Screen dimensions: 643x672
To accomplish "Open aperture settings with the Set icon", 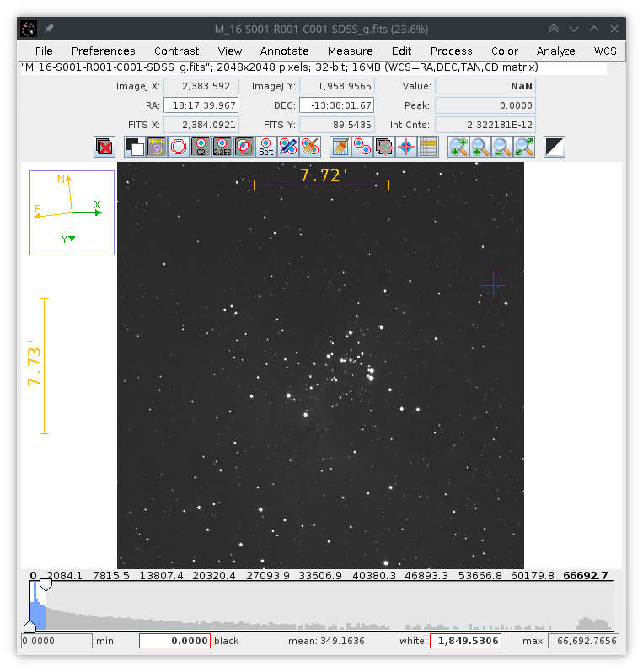I will pyautogui.click(x=266, y=147).
